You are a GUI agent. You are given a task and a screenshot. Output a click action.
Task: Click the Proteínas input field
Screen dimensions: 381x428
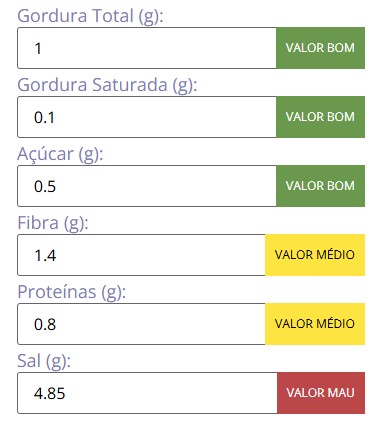click(141, 324)
